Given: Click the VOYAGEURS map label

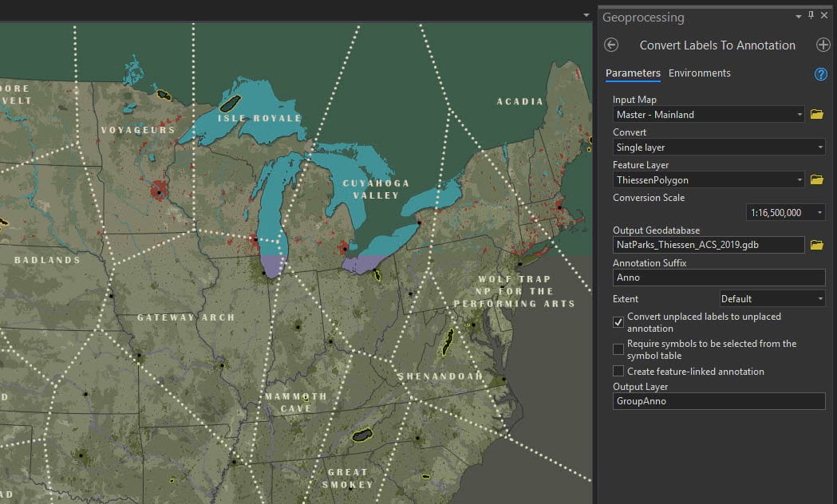Looking at the screenshot, I should [138, 130].
